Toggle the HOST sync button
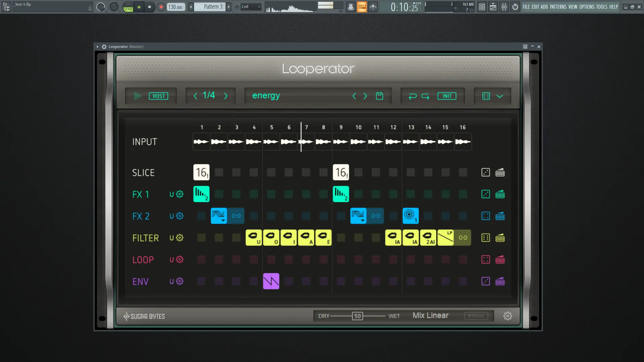This screenshot has height=362, width=644. tap(158, 96)
